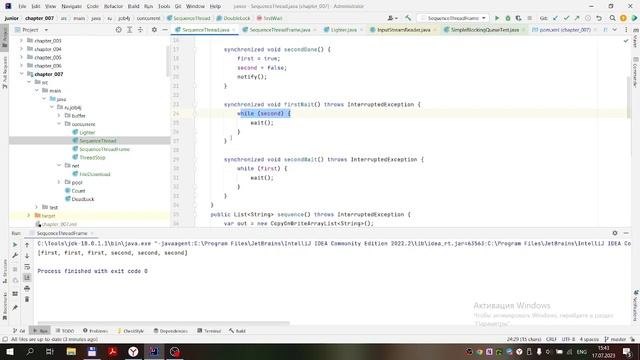
Task: Push commits with the Git arrow icon
Action: [x=577, y=18]
